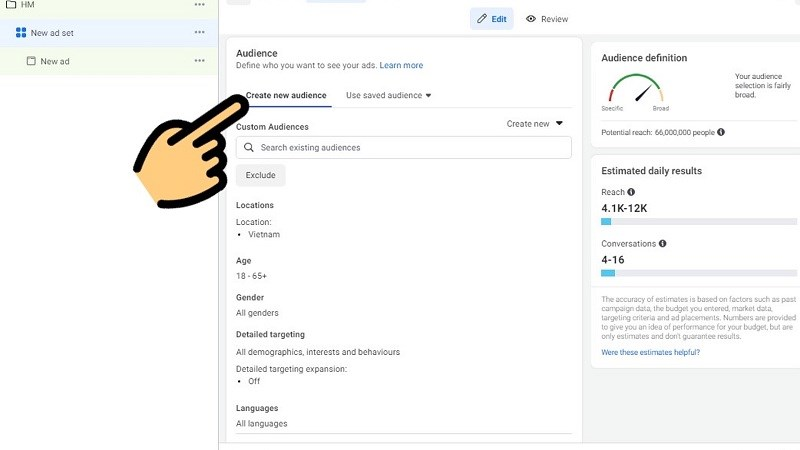Image resolution: width=800 pixels, height=450 pixels.
Task: Click the search magnifier icon in Custom Audiences
Action: click(249, 147)
